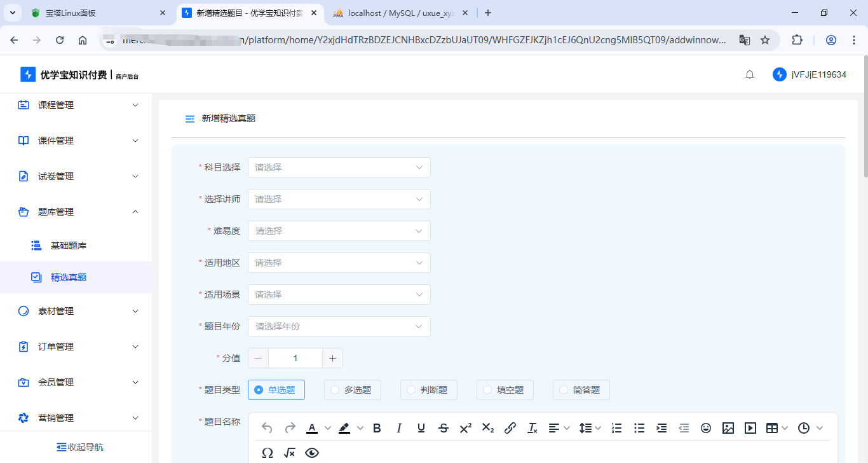868x463 pixels.
Task: Click 收起导航 to collapse the sidebar
Action: [x=79, y=447]
